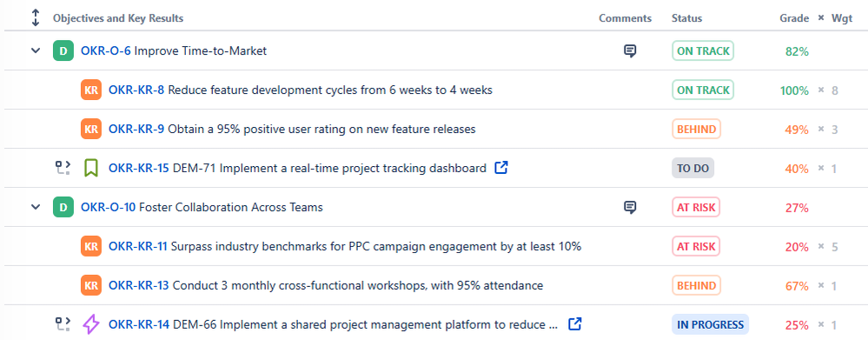Open the OKR-O-10 objective link

108,207
